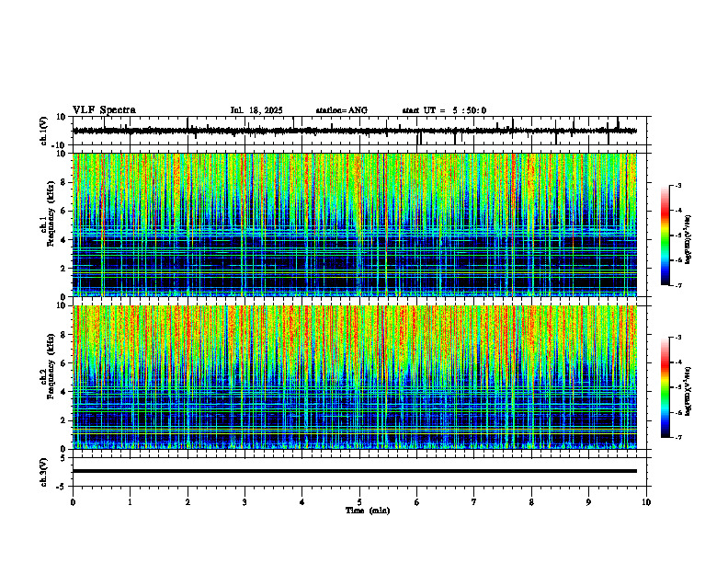
Task: Click the "station=ANG" header label
Action: tap(341, 110)
